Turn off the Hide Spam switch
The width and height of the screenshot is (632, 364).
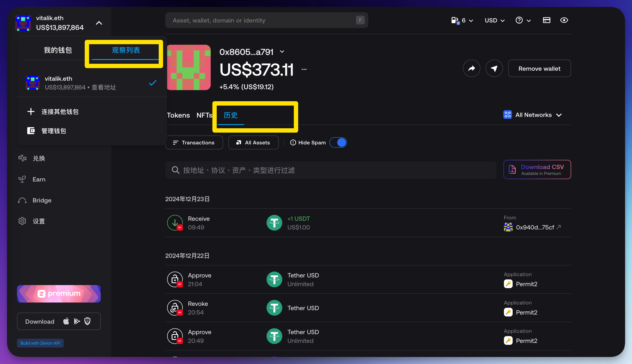coord(338,142)
